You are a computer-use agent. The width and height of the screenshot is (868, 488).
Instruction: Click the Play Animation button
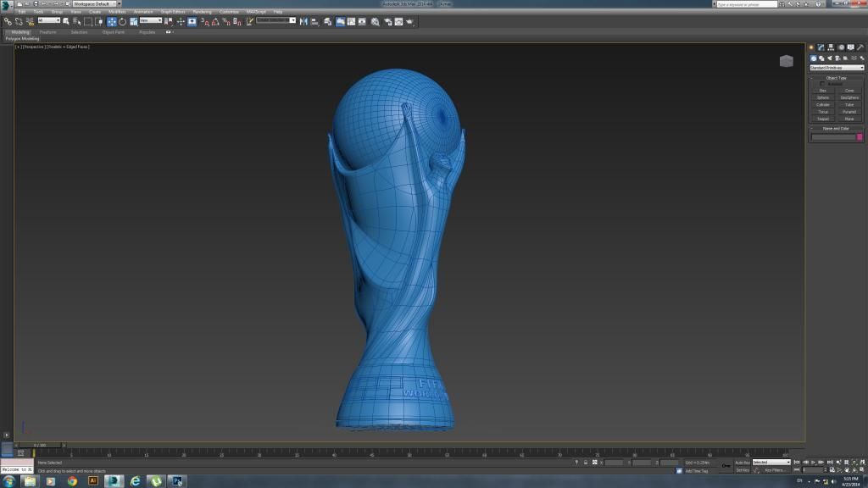tap(813, 462)
